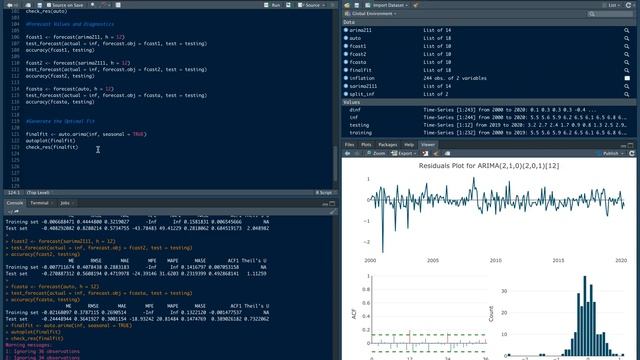
Task: Click code line 'check_res(finalfit)' in the editor
Action: 51,147
